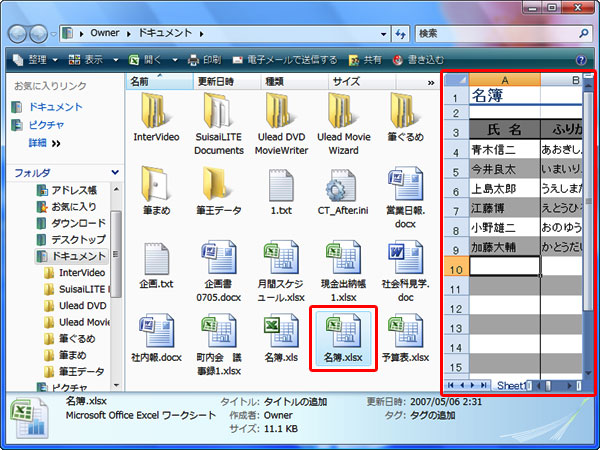Open the help question mark icon
The image size is (600, 450).
581,60
